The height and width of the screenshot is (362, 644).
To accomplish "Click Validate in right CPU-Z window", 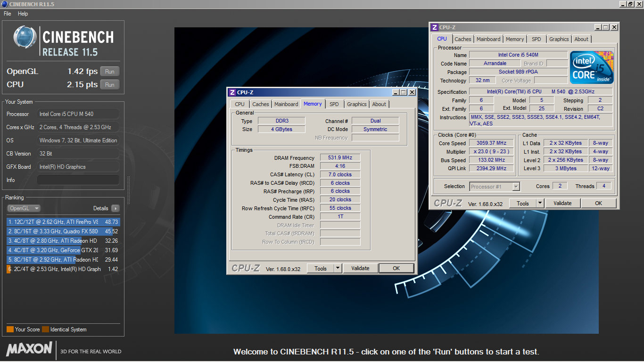I will (x=562, y=203).
